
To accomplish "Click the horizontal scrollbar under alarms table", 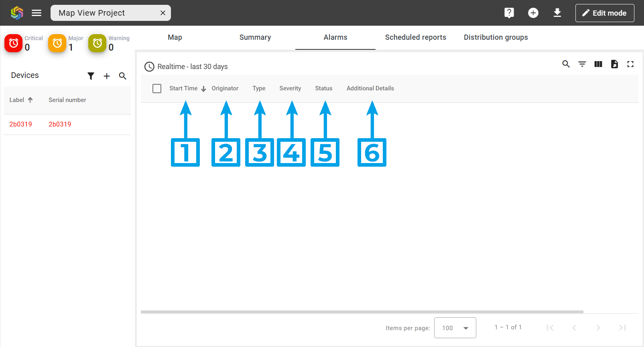I will (361, 312).
